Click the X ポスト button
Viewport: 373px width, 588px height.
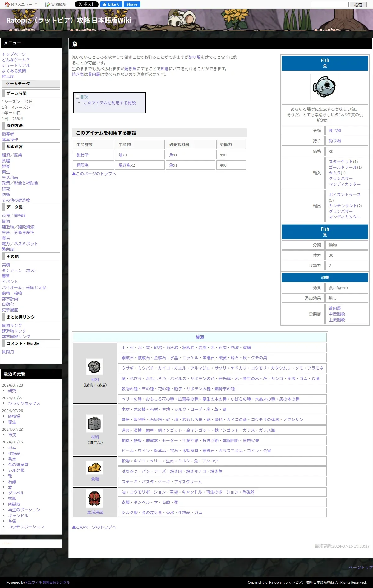click(86, 4)
